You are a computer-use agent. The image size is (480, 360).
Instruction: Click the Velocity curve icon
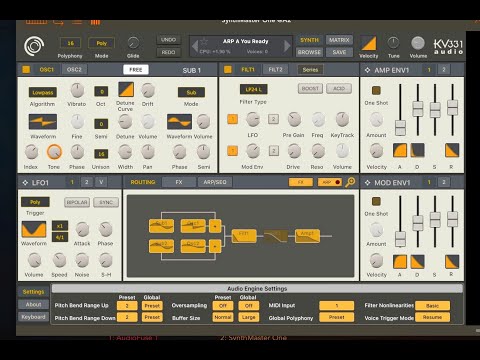point(368,43)
